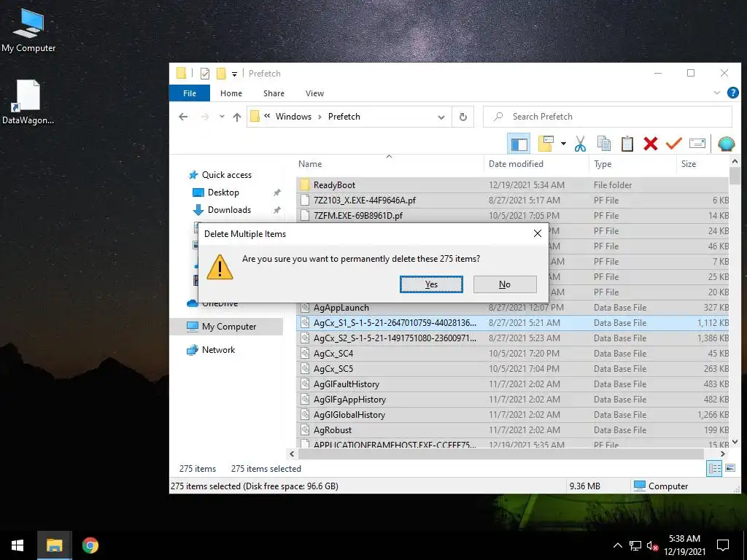
Task: Expand the Folder Options dropdown arrow
Action: [x=563, y=144]
